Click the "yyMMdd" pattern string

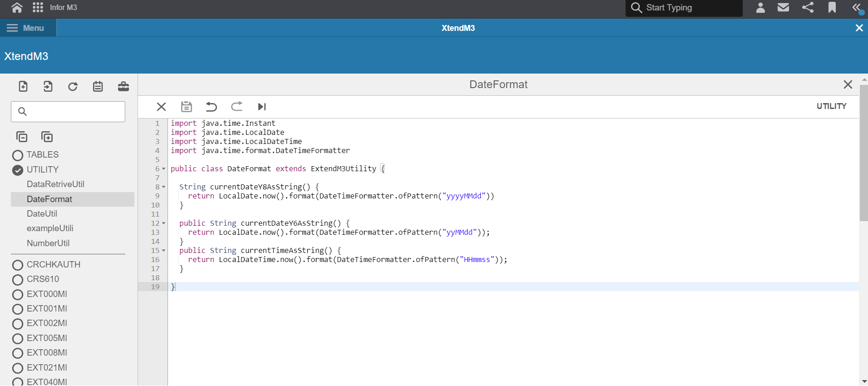click(x=459, y=233)
